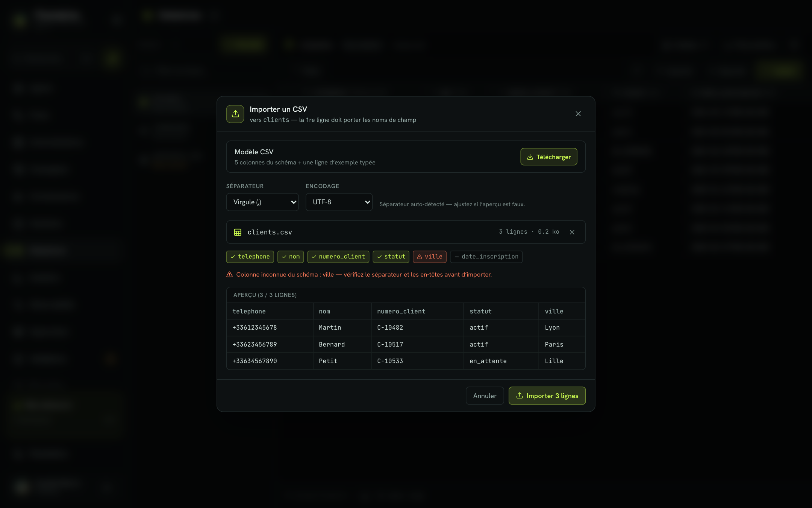Viewport: 812px width, 508px height.
Task: Click the Modèle CSV heading
Action: (x=254, y=152)
